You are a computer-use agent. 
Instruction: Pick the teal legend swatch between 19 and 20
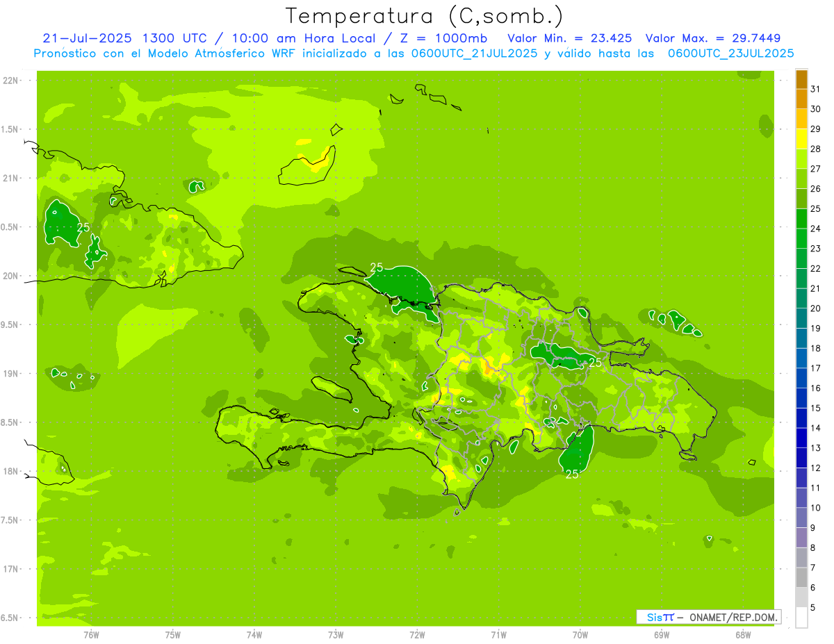801,318
